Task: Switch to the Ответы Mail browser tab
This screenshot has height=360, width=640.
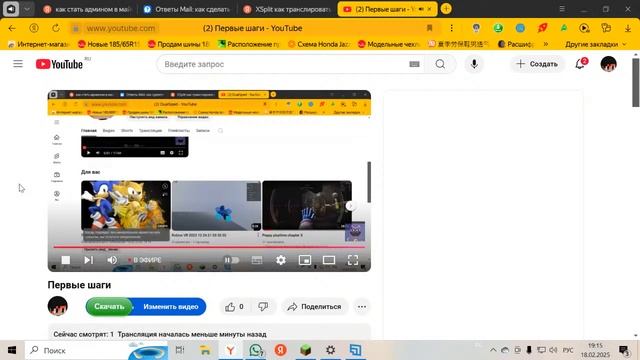Action: [187, 9]
